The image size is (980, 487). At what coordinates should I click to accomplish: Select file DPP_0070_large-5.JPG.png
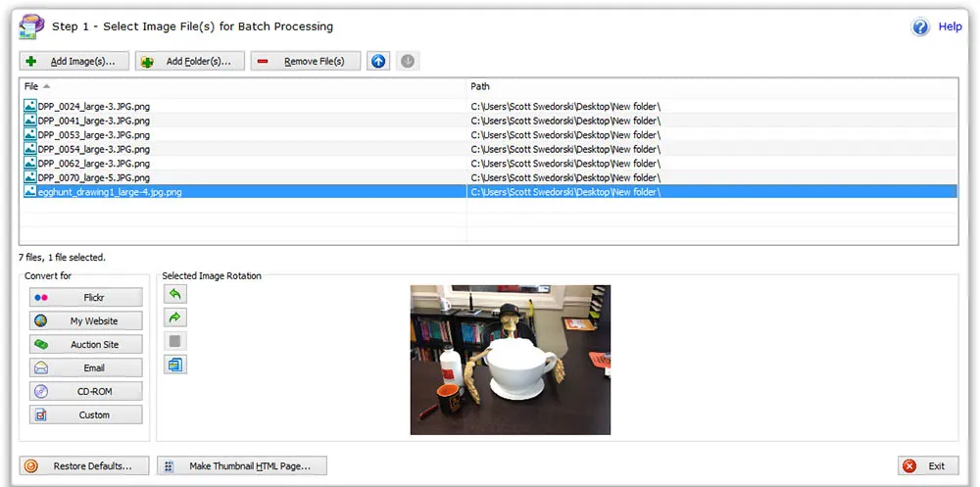pyautogui.click(x=94, y=178)
